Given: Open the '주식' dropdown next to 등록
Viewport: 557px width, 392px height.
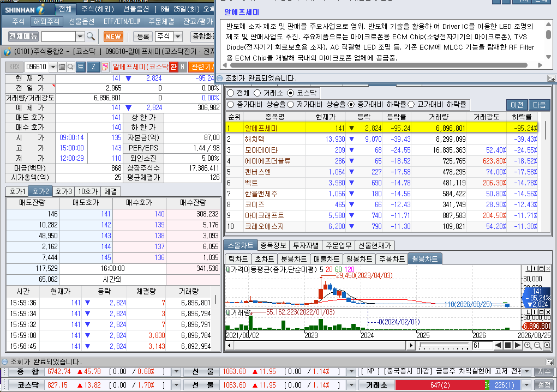Looking at the screenshot, I should pyautogui.click(x=178, y=37).
